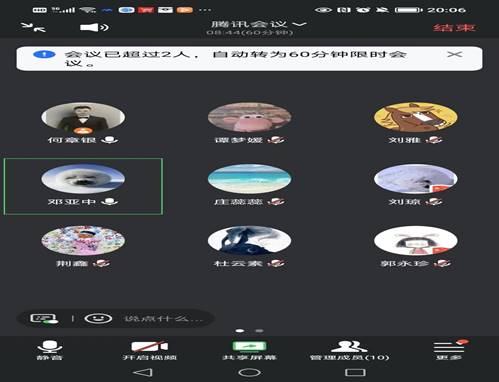Toggle the chat bubble display switch icon
499x382 pixels.
click(x=44, y=319)
